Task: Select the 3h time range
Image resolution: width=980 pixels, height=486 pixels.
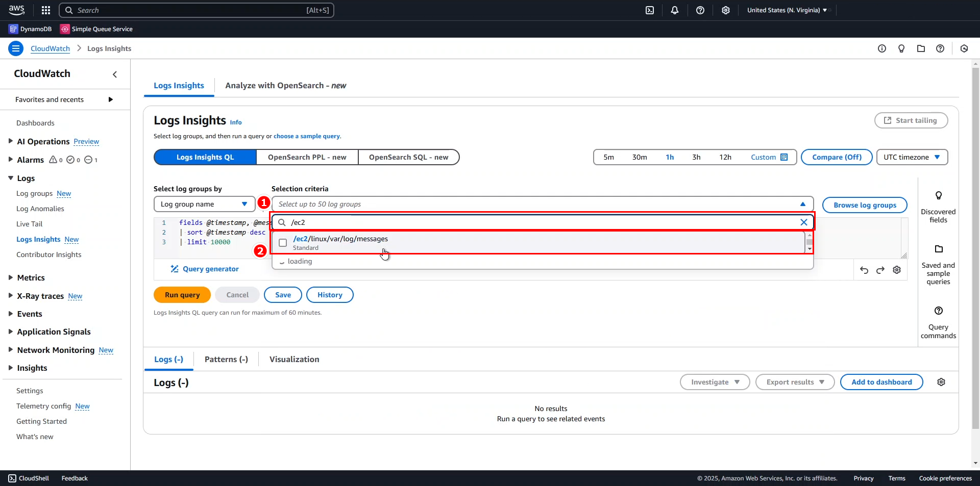Action: tap(696, 157)
